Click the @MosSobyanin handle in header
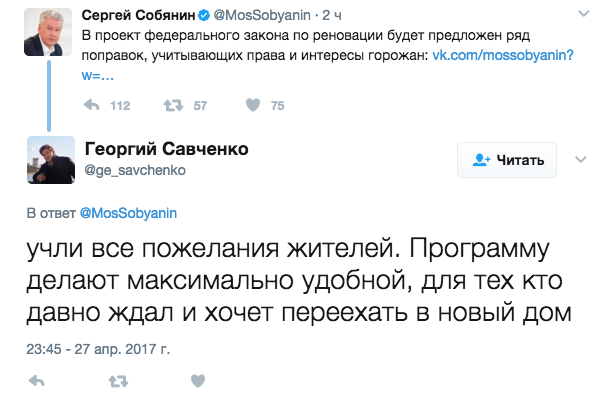Viewport: 615px width, 397px height. 262,15
